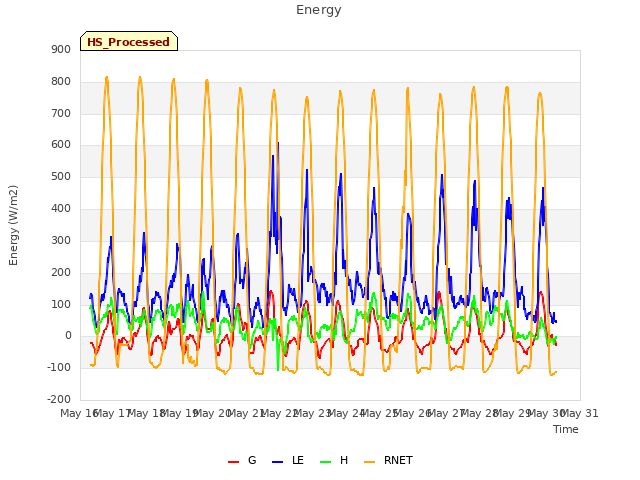Click the Time x-axis label
Viewport: 640px width, 480px height.
click(566, 429)
